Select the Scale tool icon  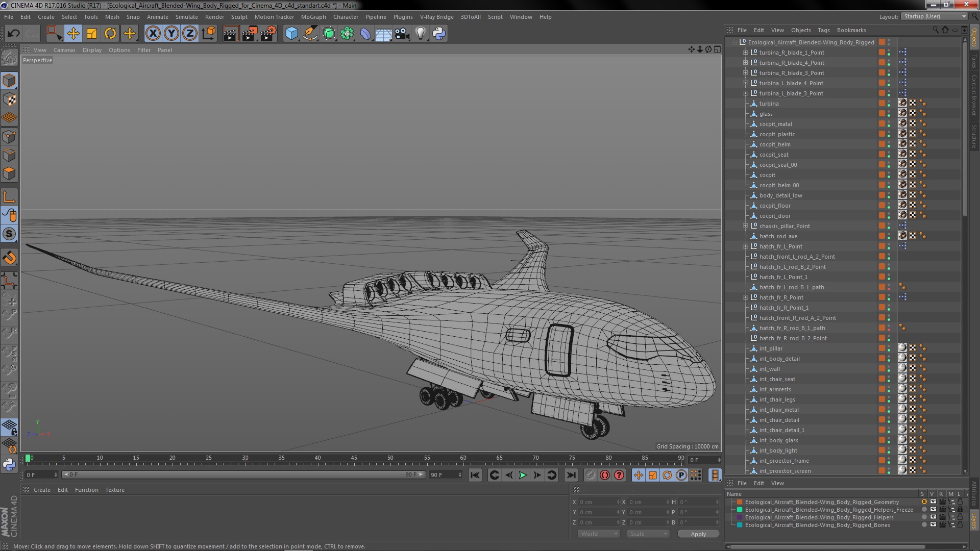point(92,34)
